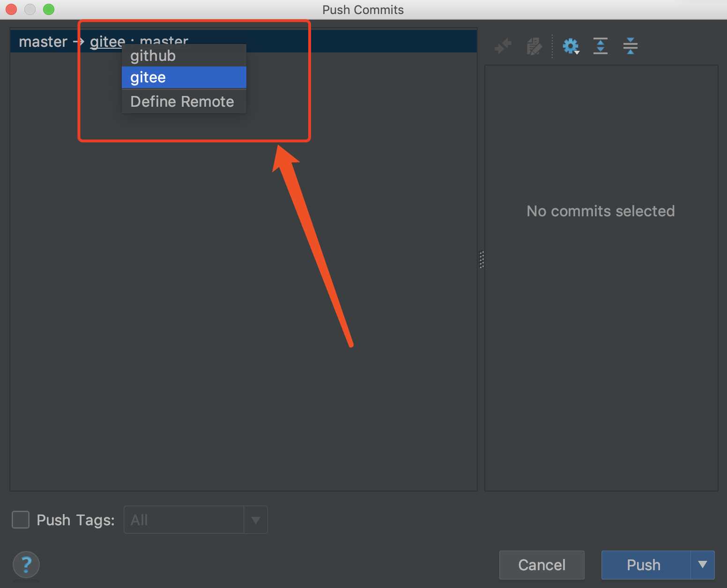Expand the Push button dropdown arrow
The width and height of the screenshot is (727, 588).
tap(703, 565)
